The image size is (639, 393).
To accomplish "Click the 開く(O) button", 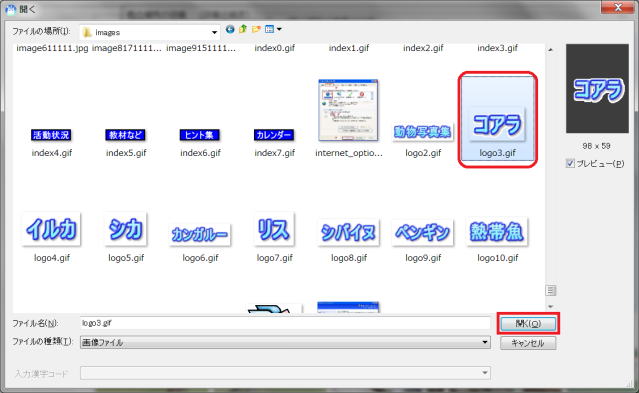I will tap(528, 324).
